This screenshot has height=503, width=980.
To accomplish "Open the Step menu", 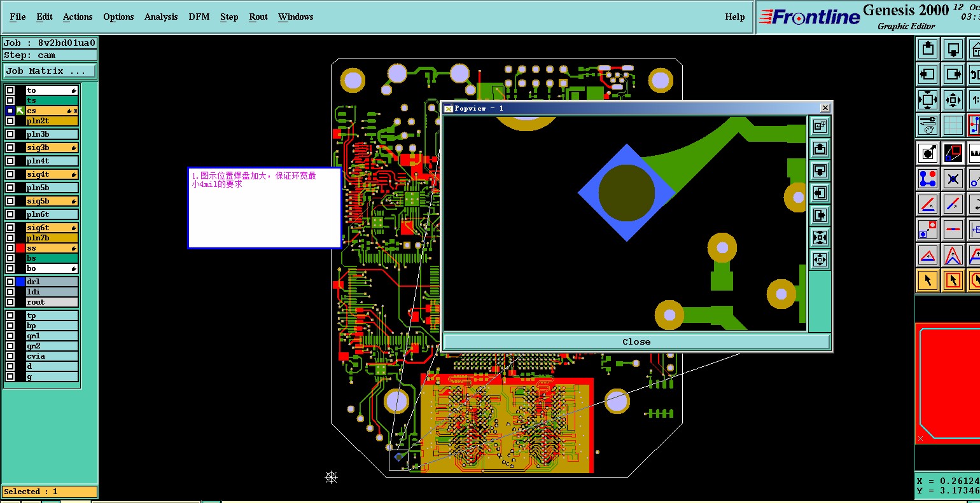I will (x=229, y=17).
